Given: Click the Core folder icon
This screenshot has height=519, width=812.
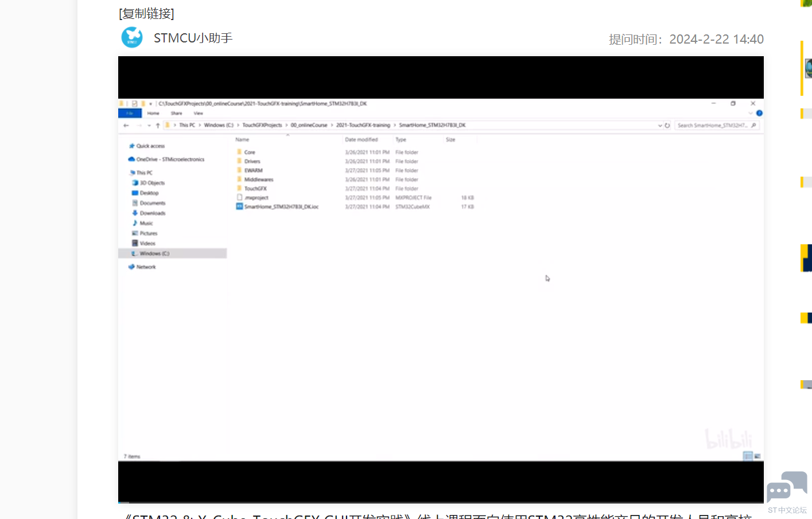Looking at the screenshot, I should (x=239, y=152).
